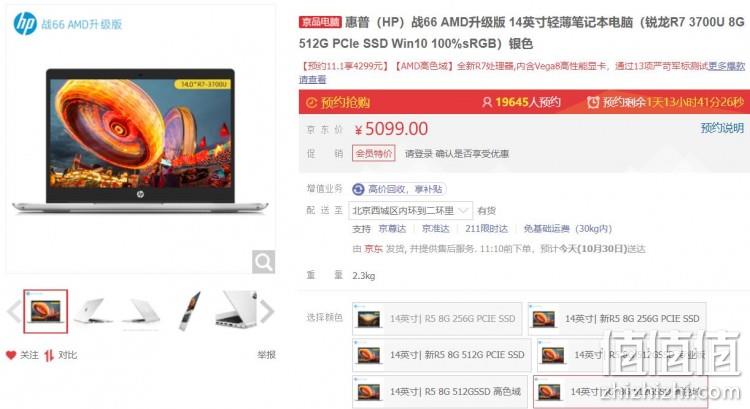
Task: Select the laptop side-profile thumbnail
Action: [x=190, y=311]
